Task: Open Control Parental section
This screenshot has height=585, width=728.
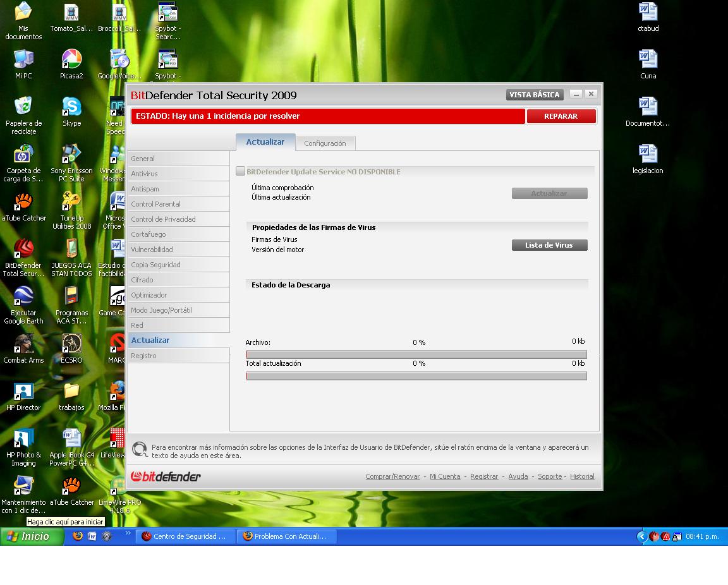Action: [179, 204]
